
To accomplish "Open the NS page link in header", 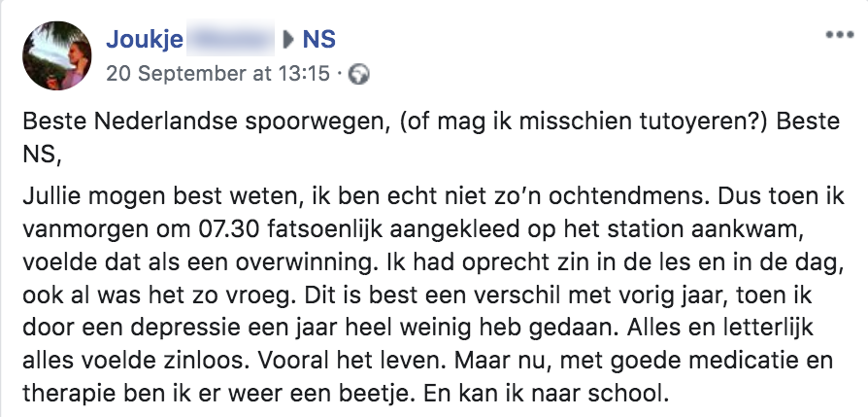I will point(319,40).
